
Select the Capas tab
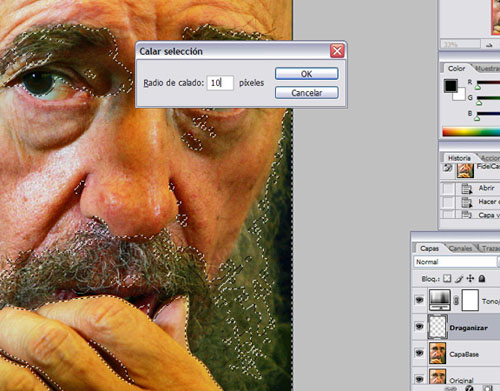tap(429, 248)
